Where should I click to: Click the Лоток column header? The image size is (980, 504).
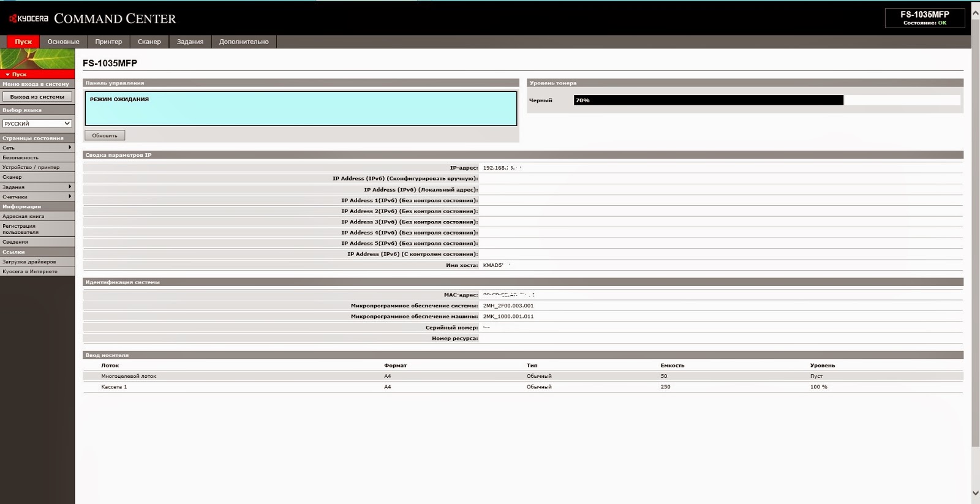tap(110, 366)
